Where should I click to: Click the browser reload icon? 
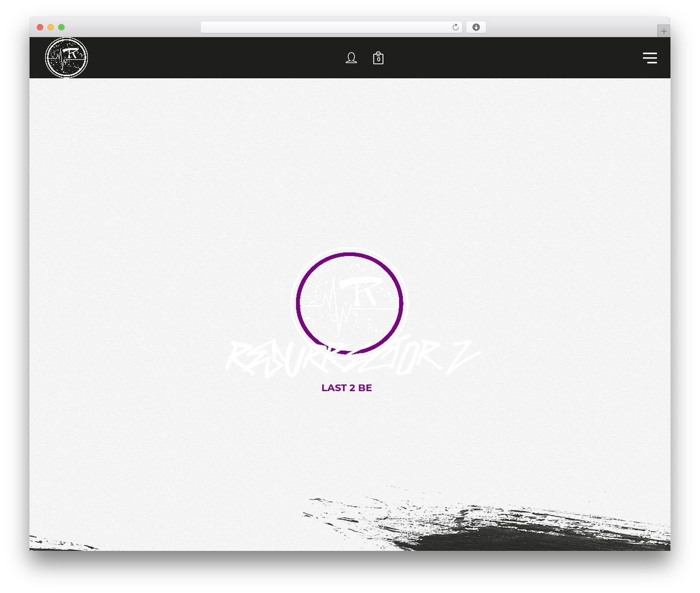[455, 27]
